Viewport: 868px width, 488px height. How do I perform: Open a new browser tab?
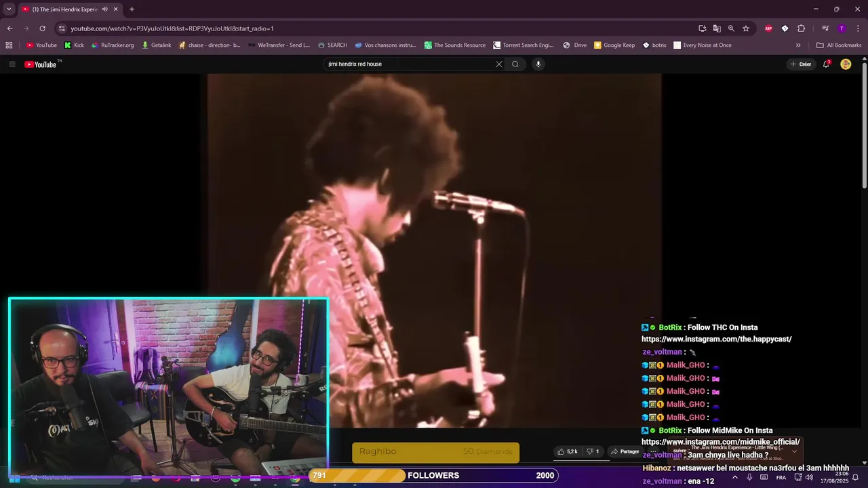tap(132, 9)
